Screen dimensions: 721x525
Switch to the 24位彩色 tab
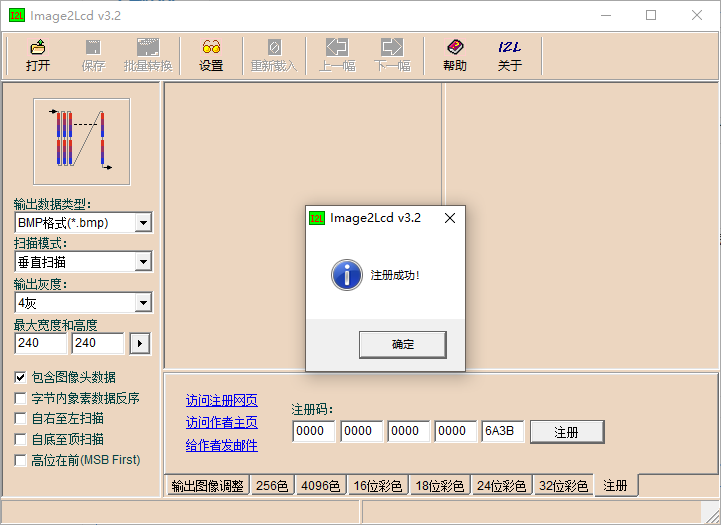coord(501,485)
